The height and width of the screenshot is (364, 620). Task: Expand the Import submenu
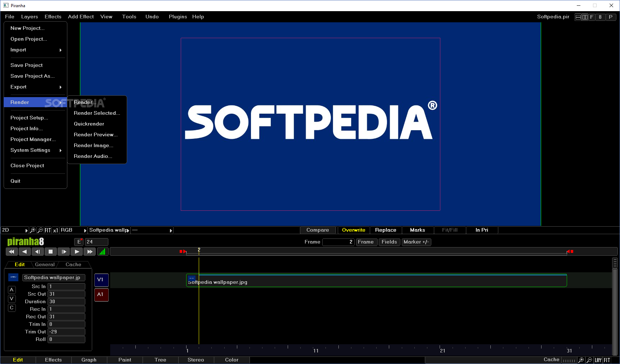click(35, 50)
